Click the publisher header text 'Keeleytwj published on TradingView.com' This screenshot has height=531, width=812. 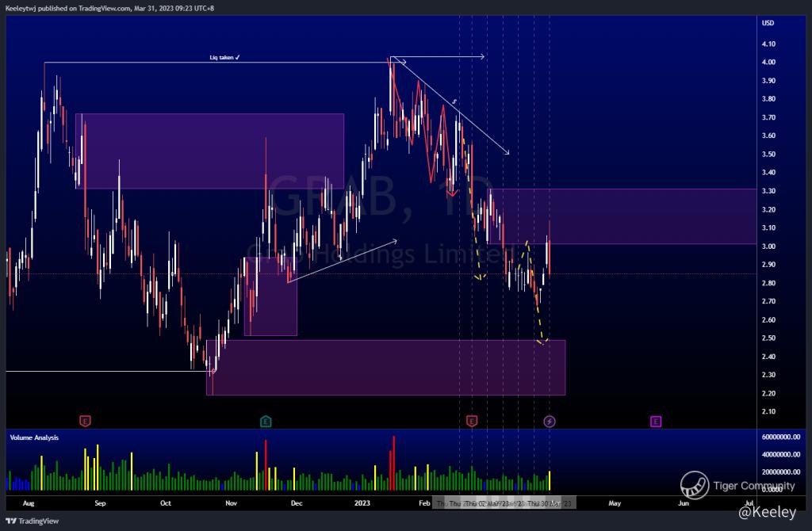coord(67,8)
